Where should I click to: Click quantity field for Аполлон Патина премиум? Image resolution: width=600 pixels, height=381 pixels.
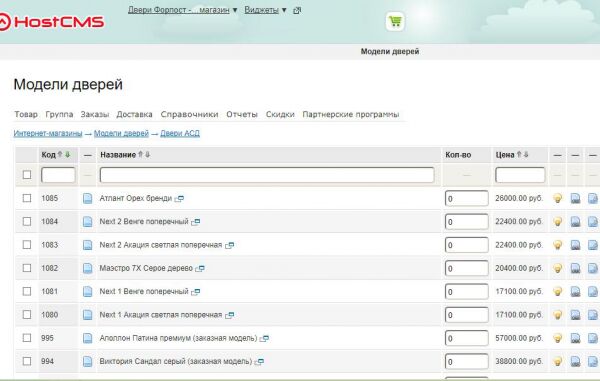point(467,339)
